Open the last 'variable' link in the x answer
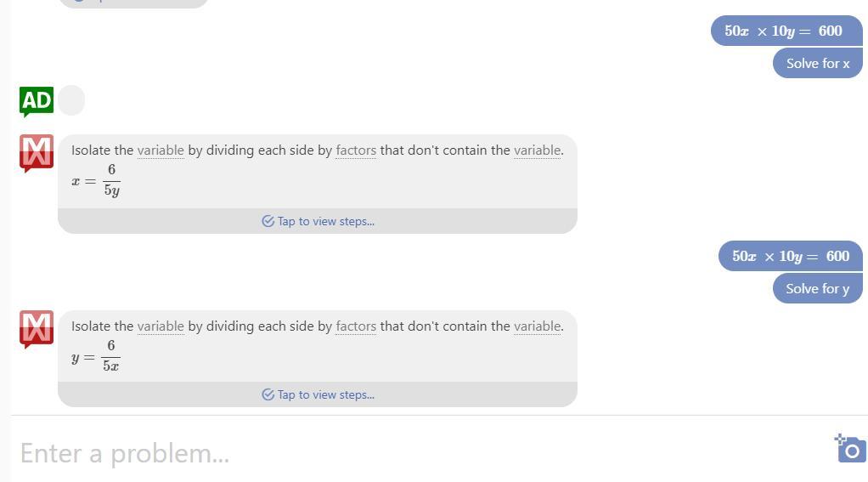 click(537, 150)
